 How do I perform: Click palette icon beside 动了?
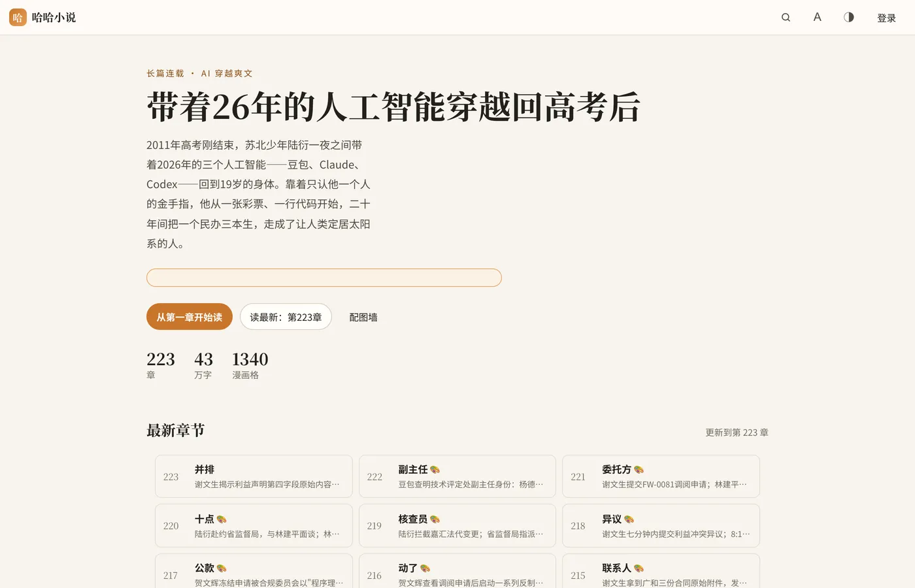(425, 568)
